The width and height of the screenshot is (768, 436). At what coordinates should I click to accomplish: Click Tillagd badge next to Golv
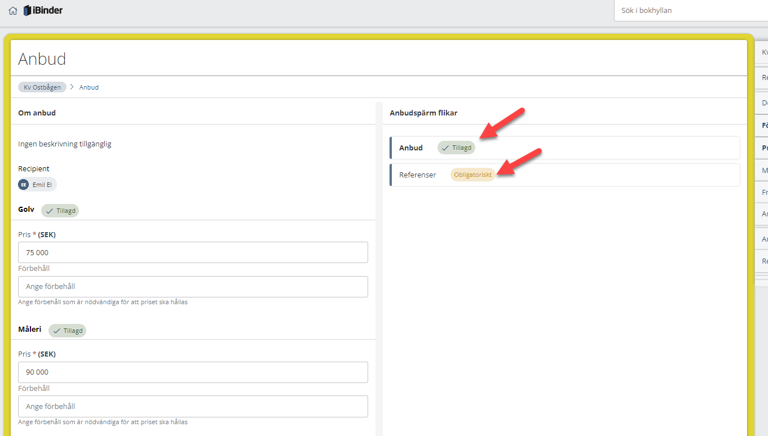click(x=60, y=211)
